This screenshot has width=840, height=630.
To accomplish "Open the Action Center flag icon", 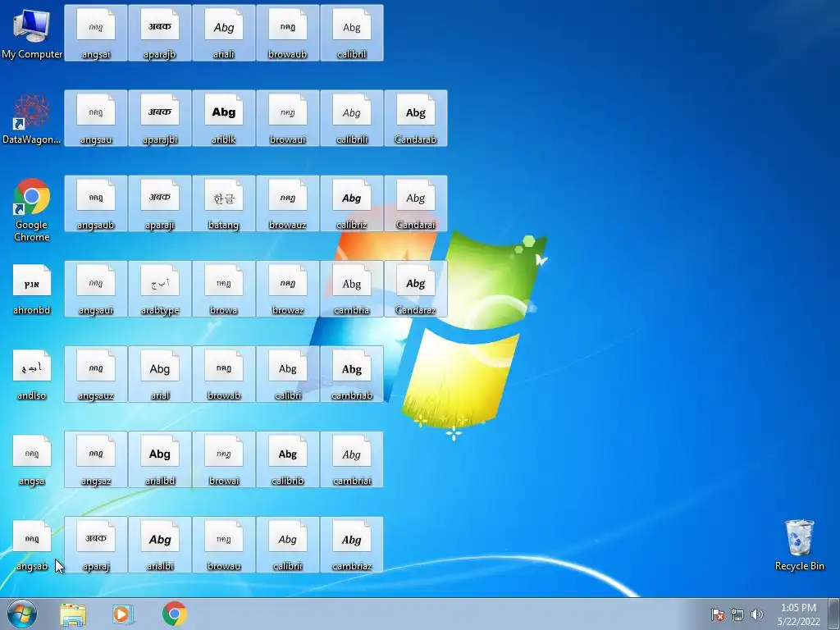I will click(718, 614).
